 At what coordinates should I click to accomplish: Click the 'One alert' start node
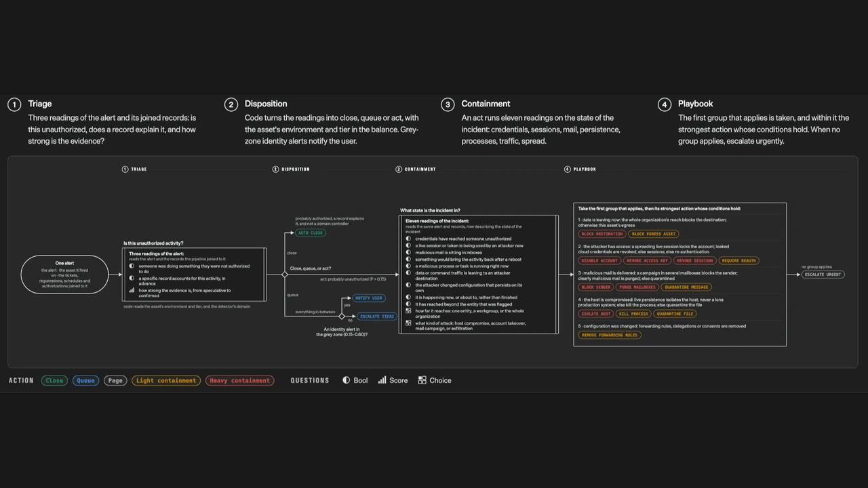coord(64,274)
